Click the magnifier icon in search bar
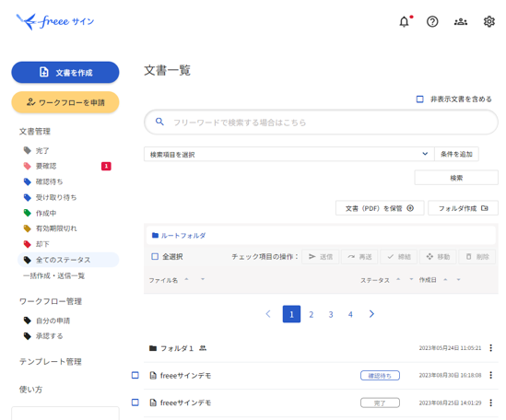506x420 pixels. tap(159, 122)
